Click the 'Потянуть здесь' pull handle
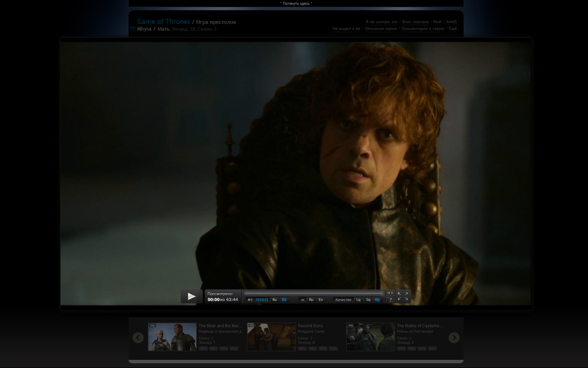The width and height of the screenshot is (588, 368). [296, 3]
